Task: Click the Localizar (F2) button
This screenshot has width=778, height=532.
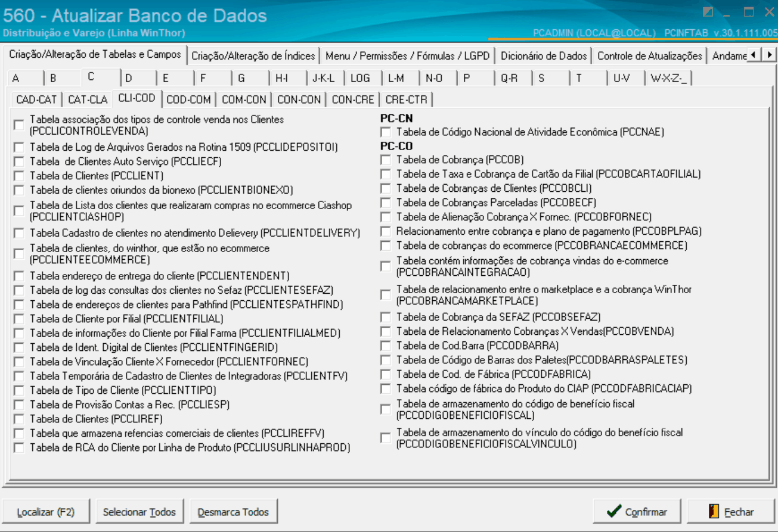Action: pyautogui.click(x=46, y=512)
